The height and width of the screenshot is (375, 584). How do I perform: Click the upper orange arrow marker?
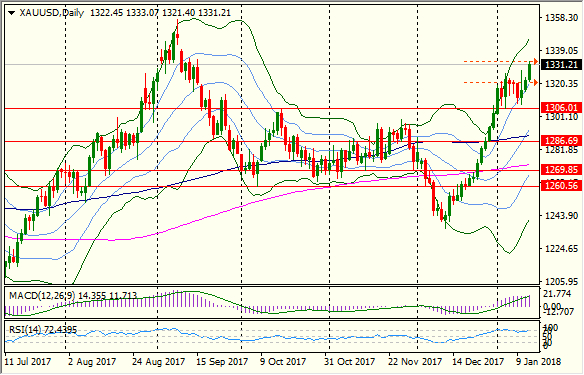point(535,61)
